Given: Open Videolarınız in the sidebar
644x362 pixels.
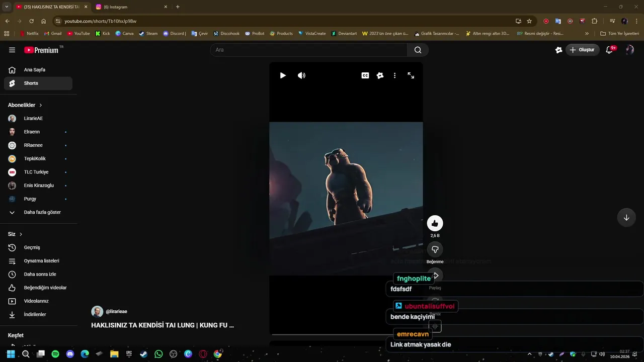Looking at the screenshot, I should [x=38, y=301].
